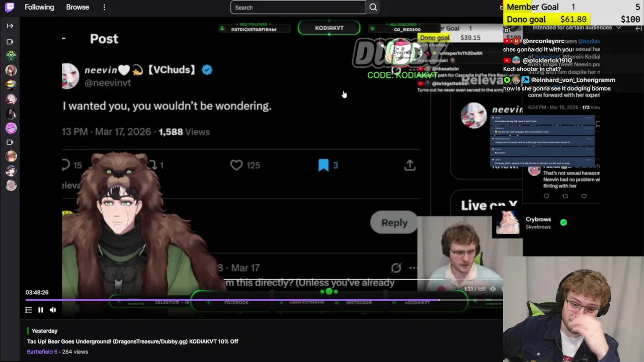Open the chapters list icon in player
The height and width of the screenshot is (362, 644).
tap(29, 310)
